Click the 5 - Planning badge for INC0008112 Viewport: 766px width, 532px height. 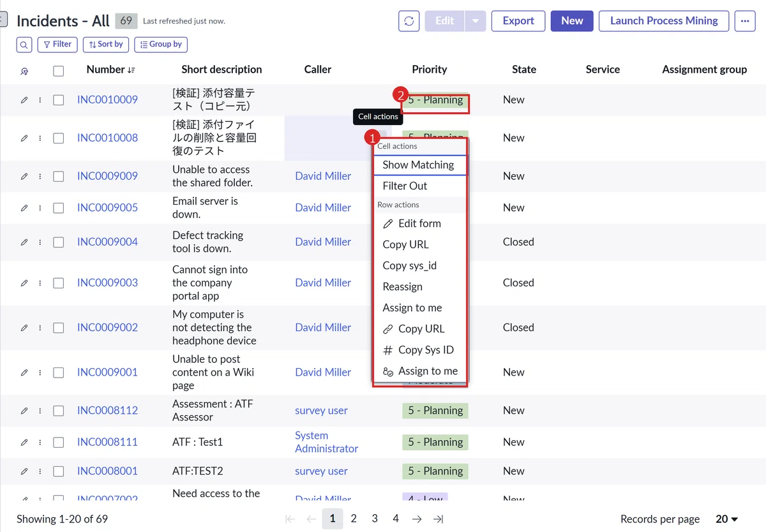click(435, 411)
